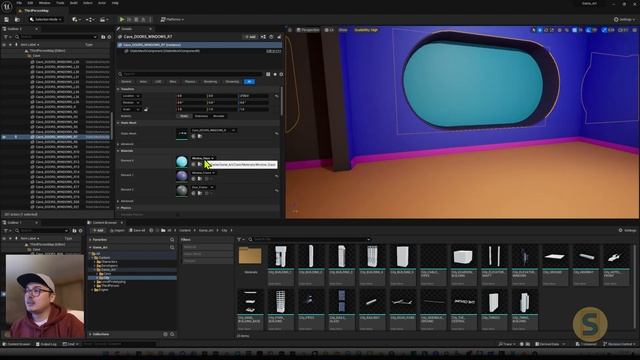Click Use Selected arrow icon for Element 0
640x360 pixels.
193,164
